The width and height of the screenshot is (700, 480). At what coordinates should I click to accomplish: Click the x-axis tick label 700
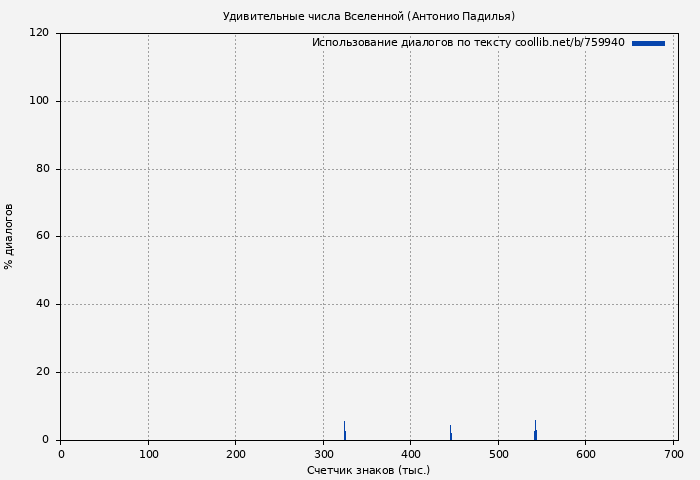click(x=673, y=454)
